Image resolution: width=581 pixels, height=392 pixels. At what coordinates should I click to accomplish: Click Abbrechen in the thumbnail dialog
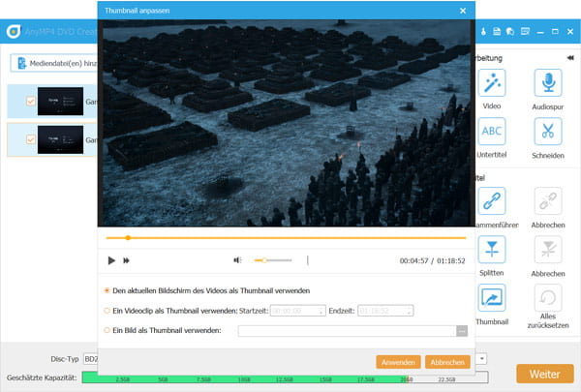[447, 362]
